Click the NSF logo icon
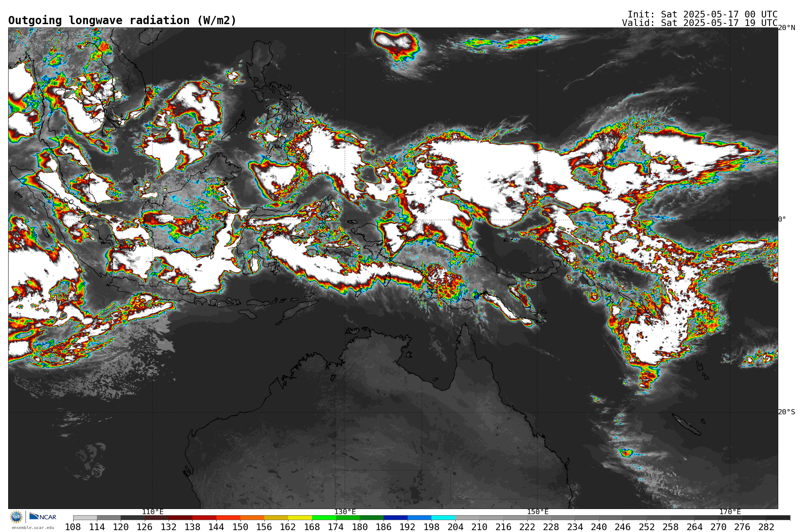This screenshot has width=802, height=532. tap(16, 516)
